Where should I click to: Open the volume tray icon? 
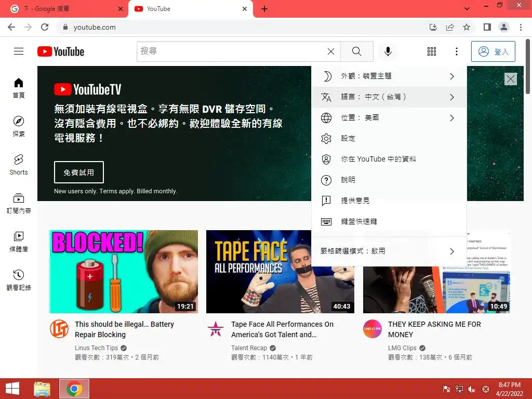472,389
